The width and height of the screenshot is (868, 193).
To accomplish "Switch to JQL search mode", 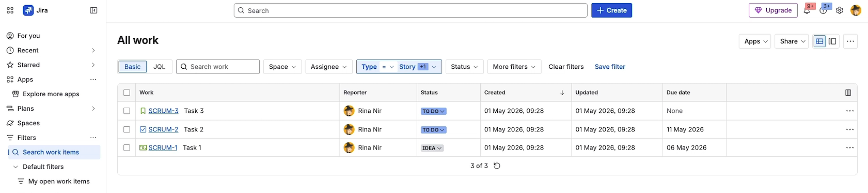I will 160,67.
